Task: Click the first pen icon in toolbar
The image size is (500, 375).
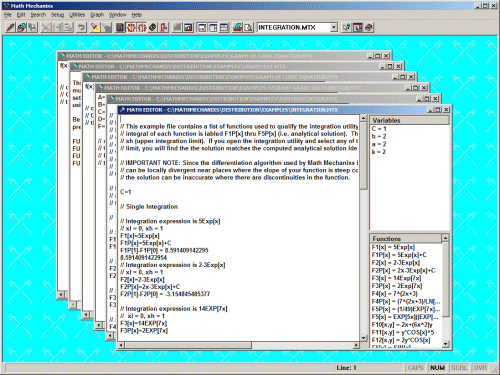Action: pos(10,27)
